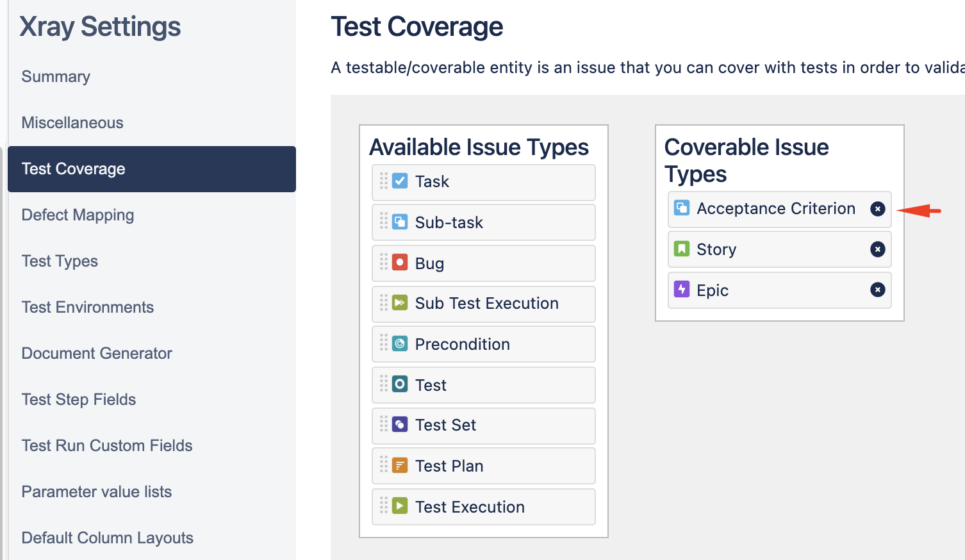Grab the Test Execution row drag handle
This screenshot has width=965, height=560.
(384, 506)
